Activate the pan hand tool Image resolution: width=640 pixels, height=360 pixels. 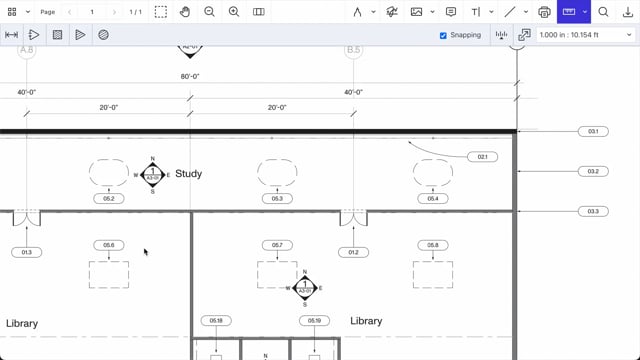click(x=185, y=12)
